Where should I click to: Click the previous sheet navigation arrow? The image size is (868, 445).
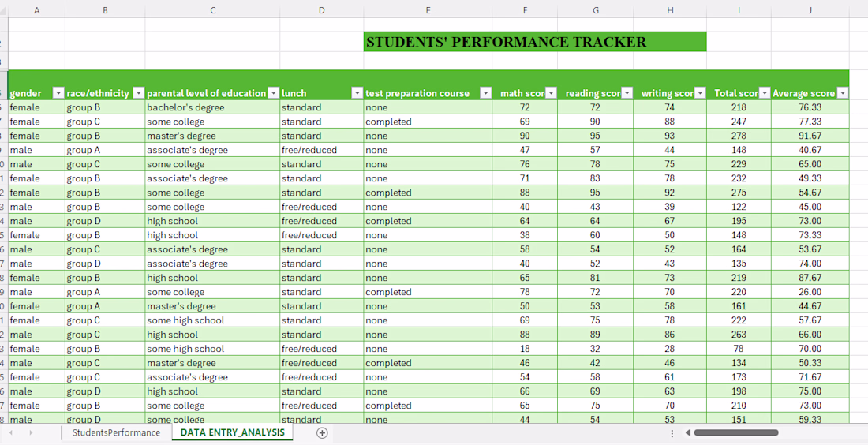click(x=11, y=433)
